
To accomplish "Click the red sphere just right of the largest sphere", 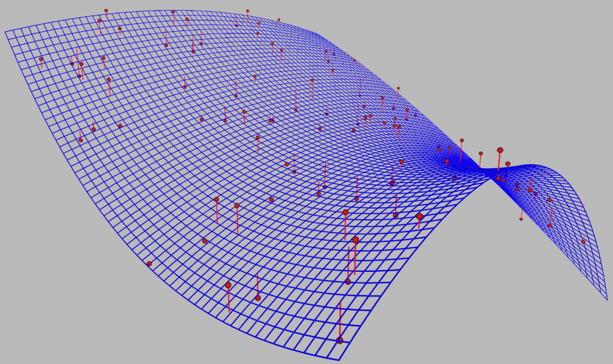I will [508, 164].
